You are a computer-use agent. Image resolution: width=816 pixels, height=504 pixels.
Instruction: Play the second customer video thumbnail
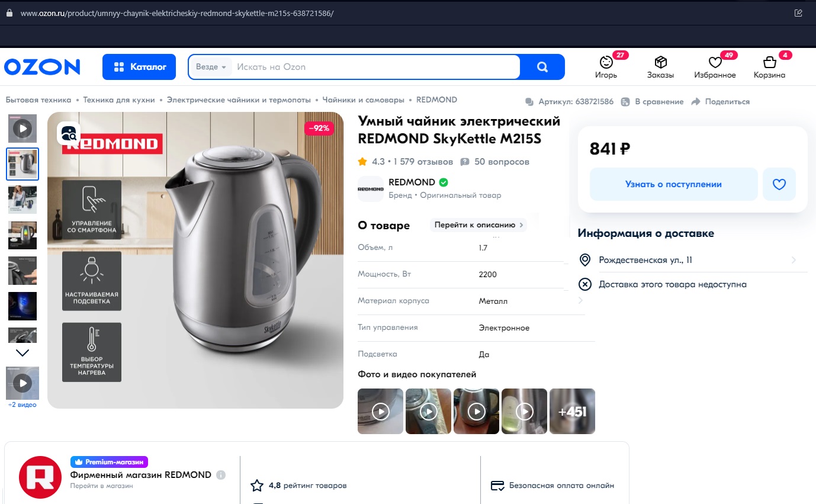(428, 411)
